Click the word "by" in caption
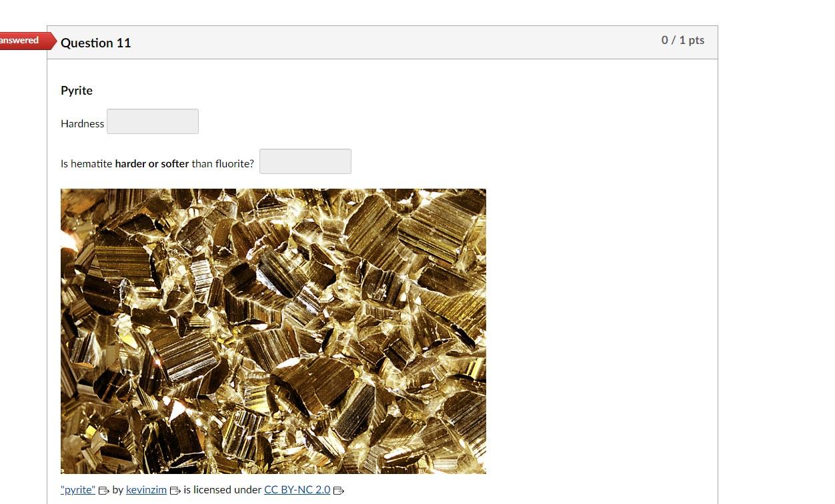 pos(118,489)
